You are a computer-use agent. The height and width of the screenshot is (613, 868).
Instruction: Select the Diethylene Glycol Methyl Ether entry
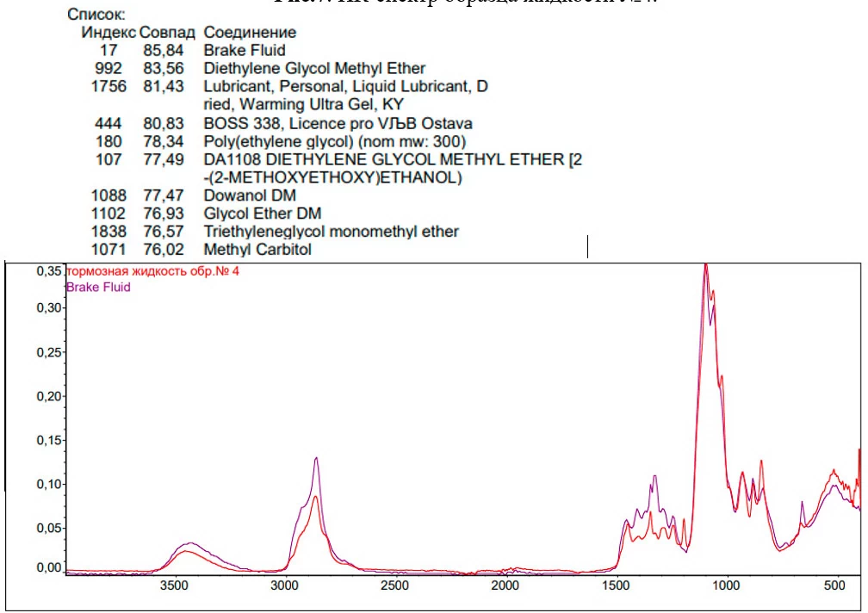(313, 68)
